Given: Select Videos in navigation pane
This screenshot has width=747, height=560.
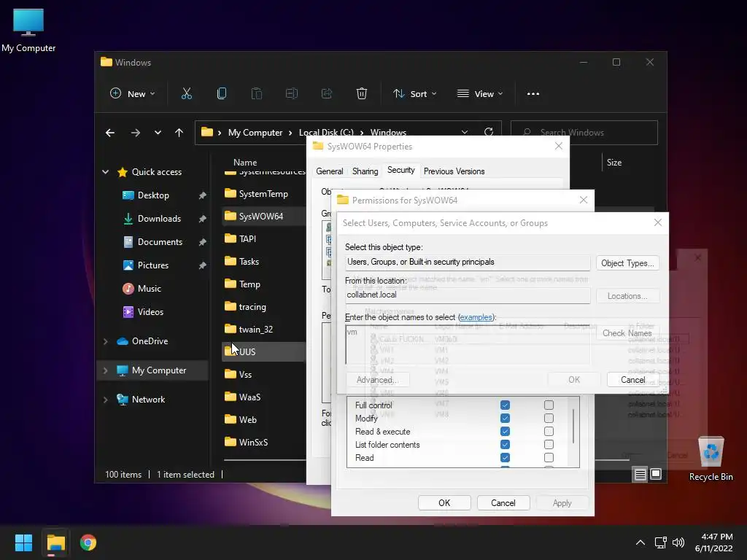Looking at the screenshot, I should [x=150, y=312].
